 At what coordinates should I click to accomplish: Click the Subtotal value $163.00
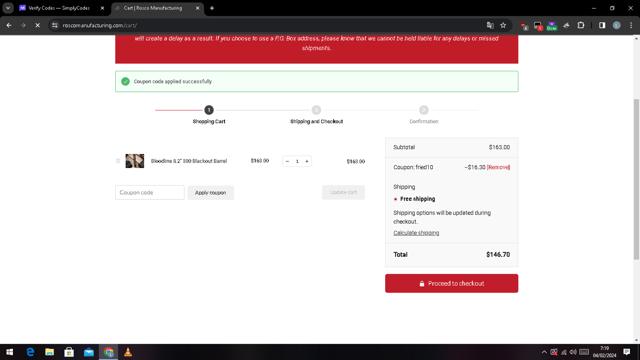click(x=499, y=147)
